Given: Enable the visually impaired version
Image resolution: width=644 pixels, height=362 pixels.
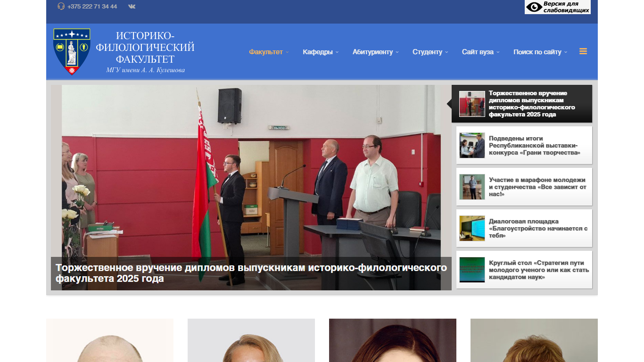Looking at the screenshot, I should (558, 7).
